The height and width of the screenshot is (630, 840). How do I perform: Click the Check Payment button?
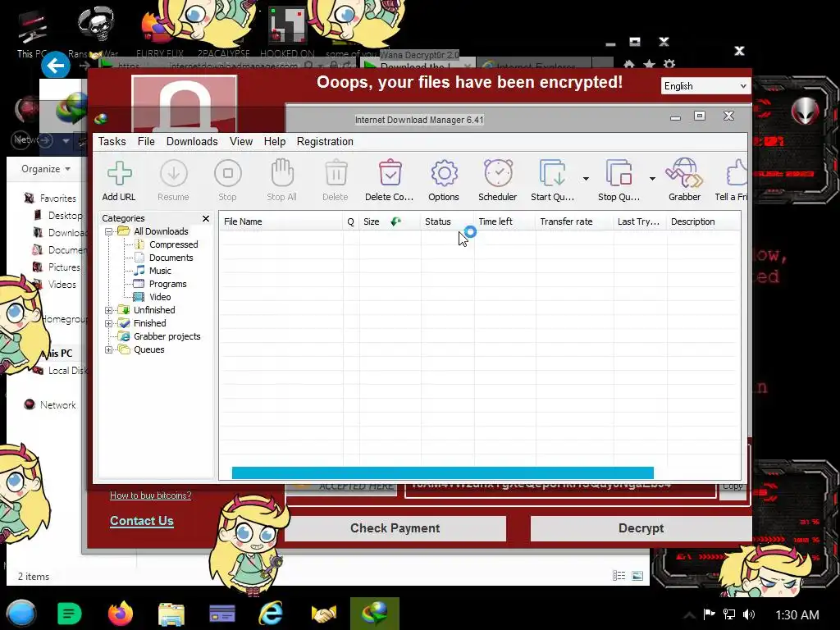tap(395, 528)
